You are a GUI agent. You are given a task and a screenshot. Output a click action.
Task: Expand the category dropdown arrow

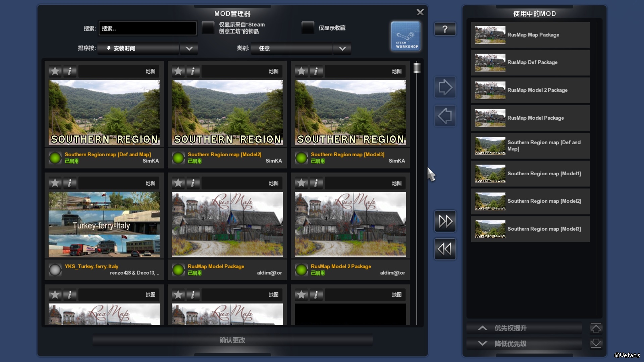pos(342,48)
